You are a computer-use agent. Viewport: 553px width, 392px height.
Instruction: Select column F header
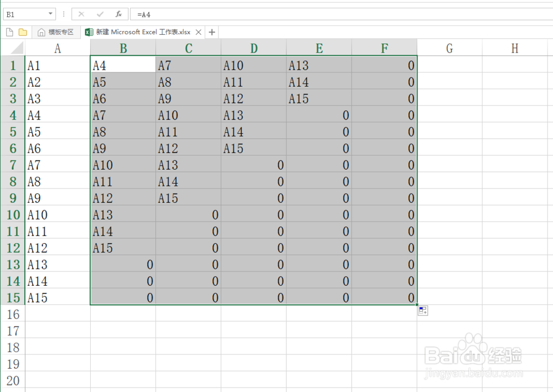(384, 48)
